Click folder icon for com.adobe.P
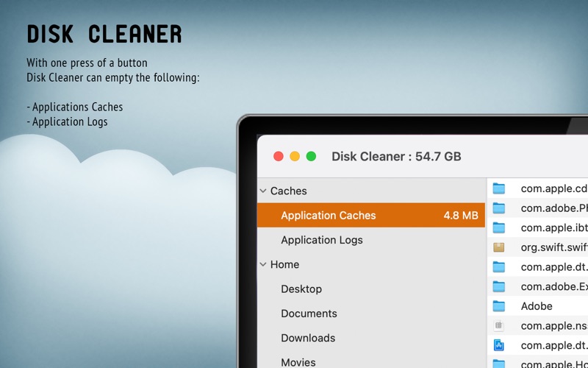Screen dimensions: 588x368 pos(499,208)
